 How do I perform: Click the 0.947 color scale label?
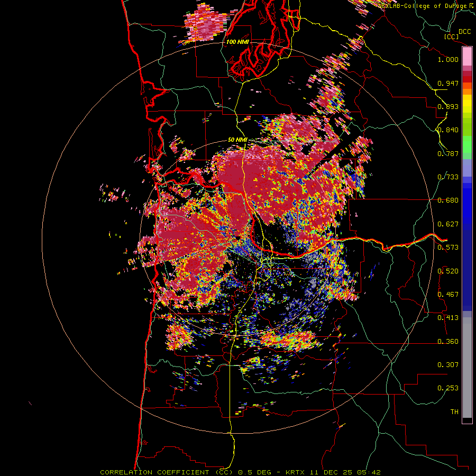(448, 83)
